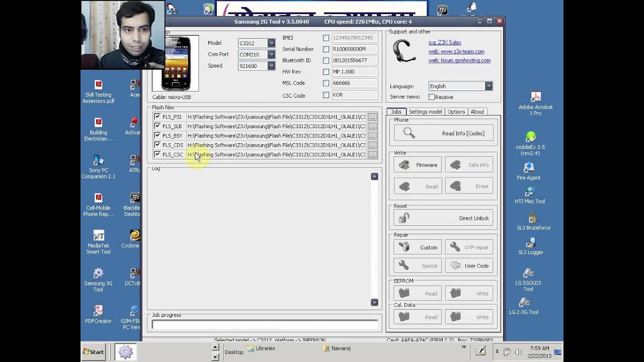Browse for the FLS_SLB file
This screenshot has width=644, height=362.
tap(372, 126)
